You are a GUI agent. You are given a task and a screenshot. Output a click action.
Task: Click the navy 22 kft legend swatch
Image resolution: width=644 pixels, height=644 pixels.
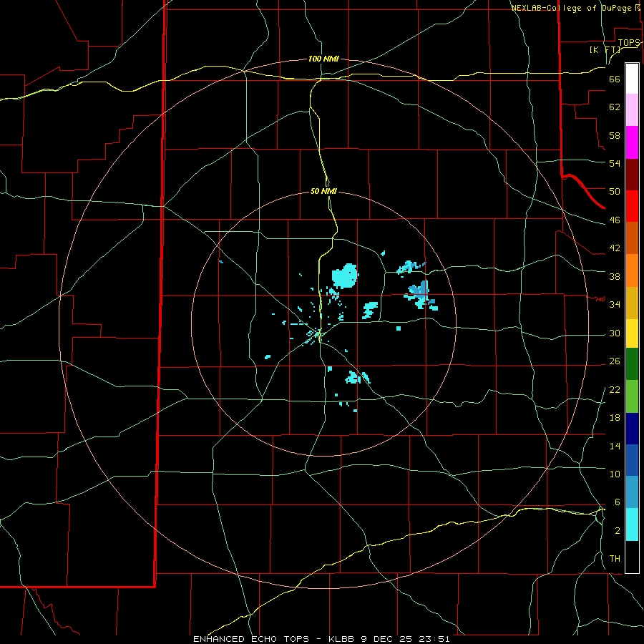[x=632, y=429]
